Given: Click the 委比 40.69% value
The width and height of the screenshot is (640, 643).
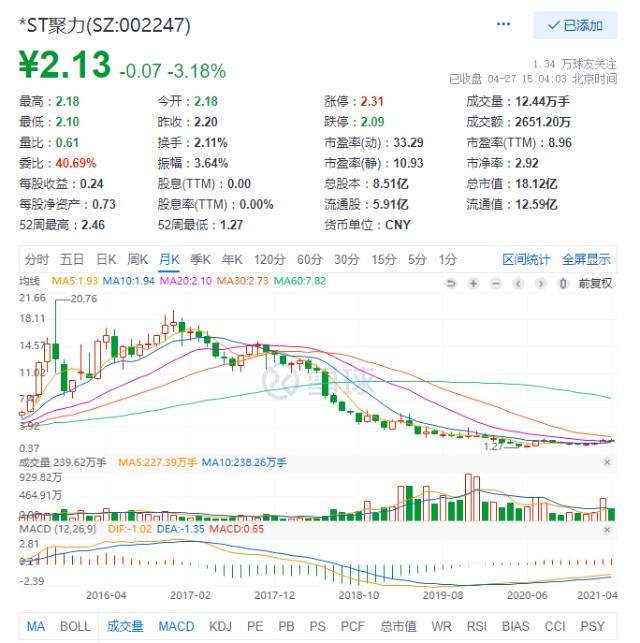Looking at the screenshot, I should tap(76, 163).
